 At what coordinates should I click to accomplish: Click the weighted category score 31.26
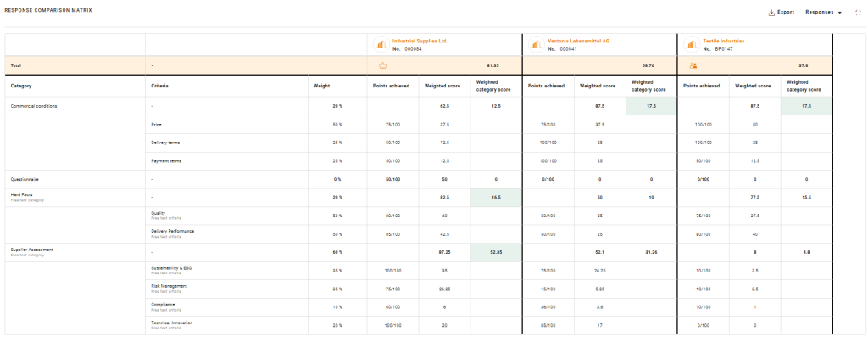[651, 252]
